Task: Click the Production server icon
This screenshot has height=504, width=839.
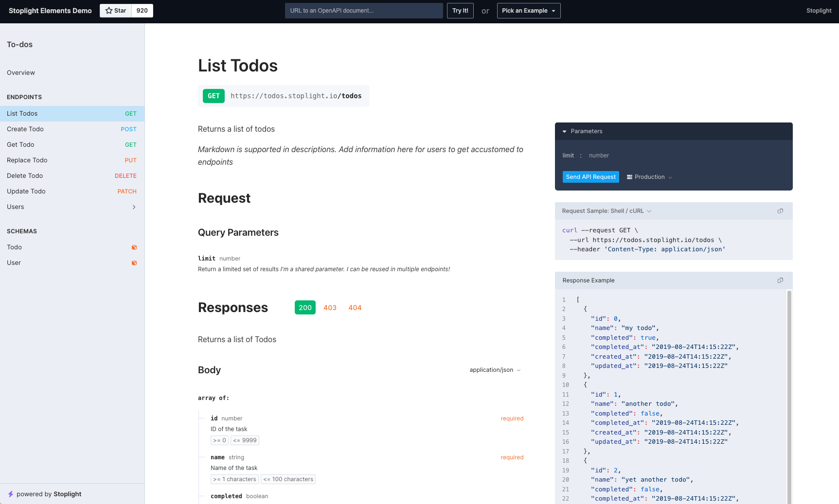Action: coord(629,177)
